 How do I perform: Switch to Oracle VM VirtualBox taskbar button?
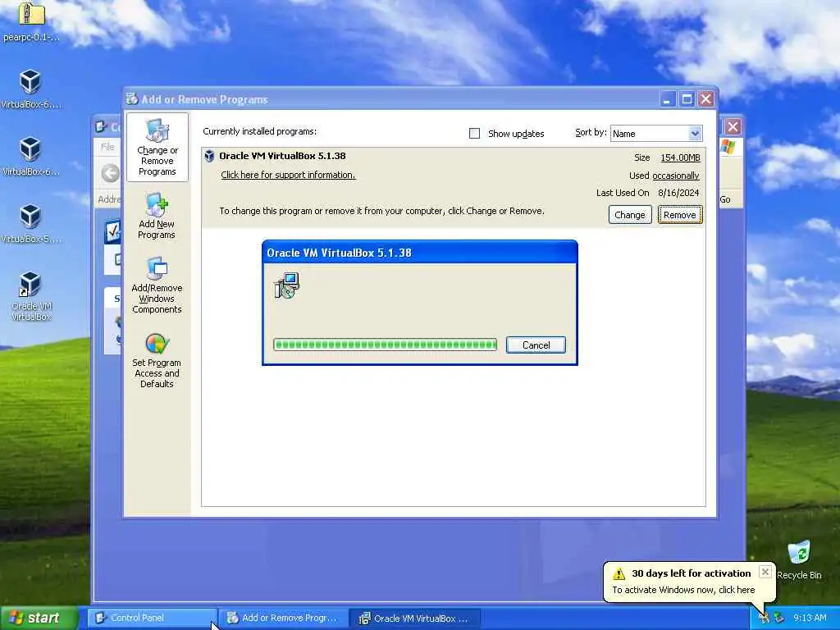click(x=416, y=618)
